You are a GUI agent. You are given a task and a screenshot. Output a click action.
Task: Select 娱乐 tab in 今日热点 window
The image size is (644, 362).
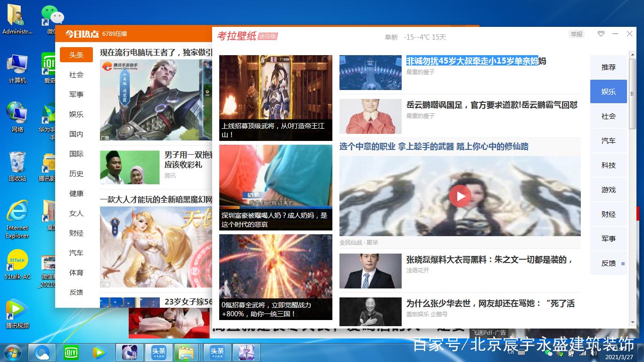pos(76,114)
